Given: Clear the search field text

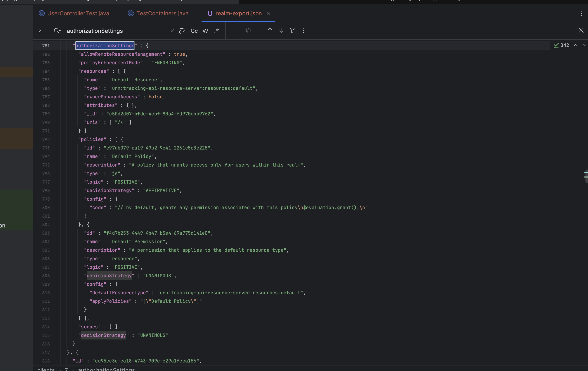Looking at the screenshot, I should (172, 30).
